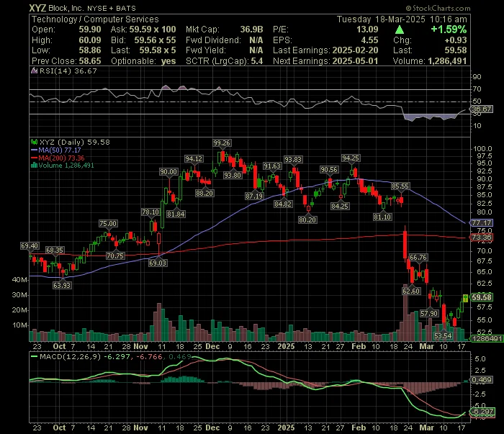This screenshot has width=504, height=434.
Task: Click the 90.00 price annotation
Action: pos(168,172)
